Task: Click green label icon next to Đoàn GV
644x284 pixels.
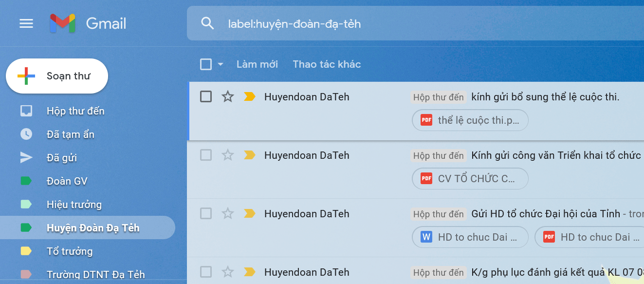Action: (26, 181)
